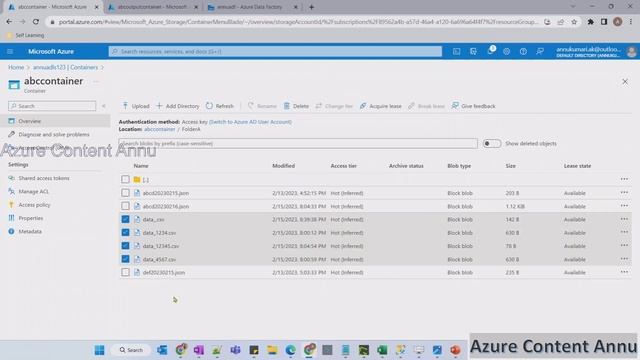Uncheck the data_1234.csv checkbox
Viewport: 640px width, 360px height.
pos(125,233)
